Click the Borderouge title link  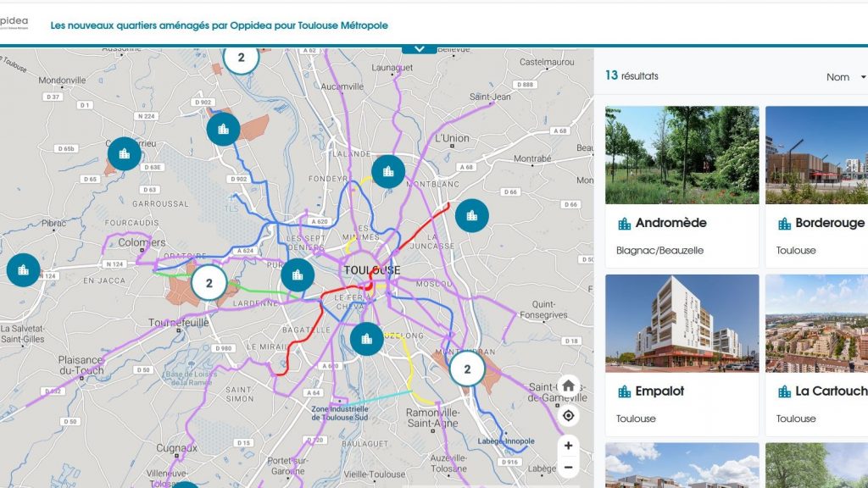(x=830, y=223)
